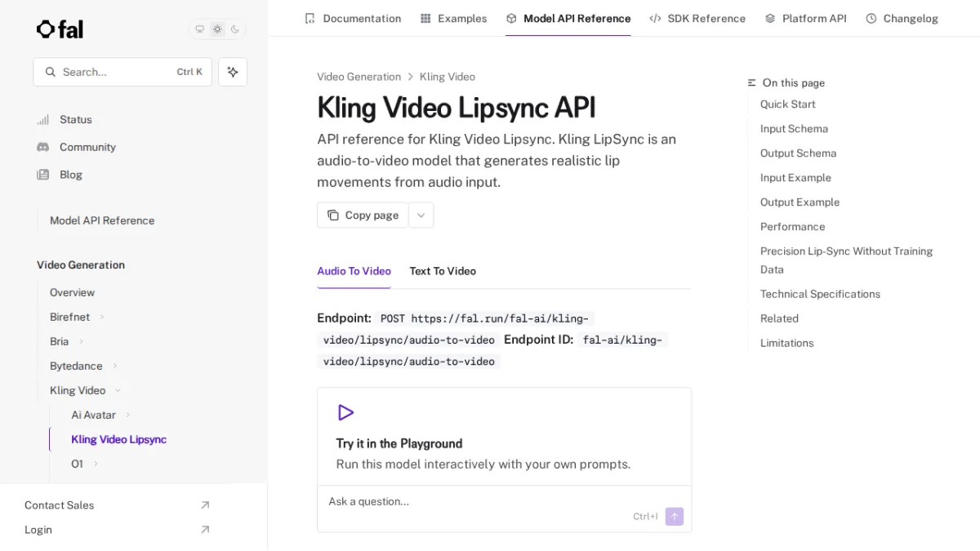Click Contact Sales link
980x551 pixels.
[x=59, y=505]
